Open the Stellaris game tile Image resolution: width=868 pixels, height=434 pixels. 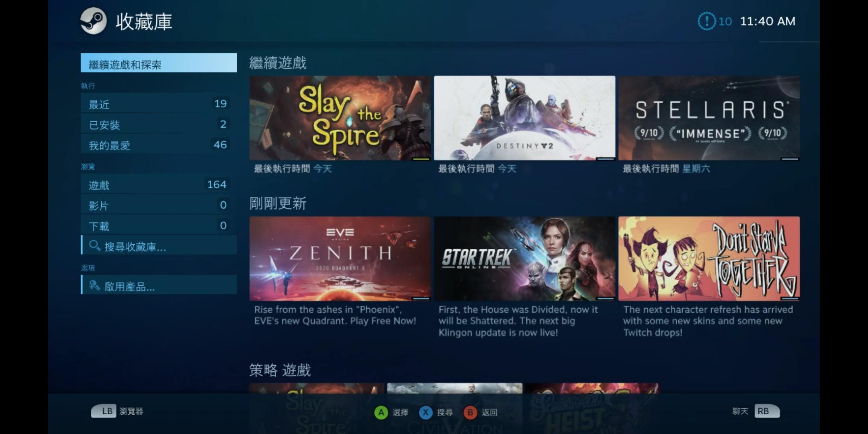(709, 118)
